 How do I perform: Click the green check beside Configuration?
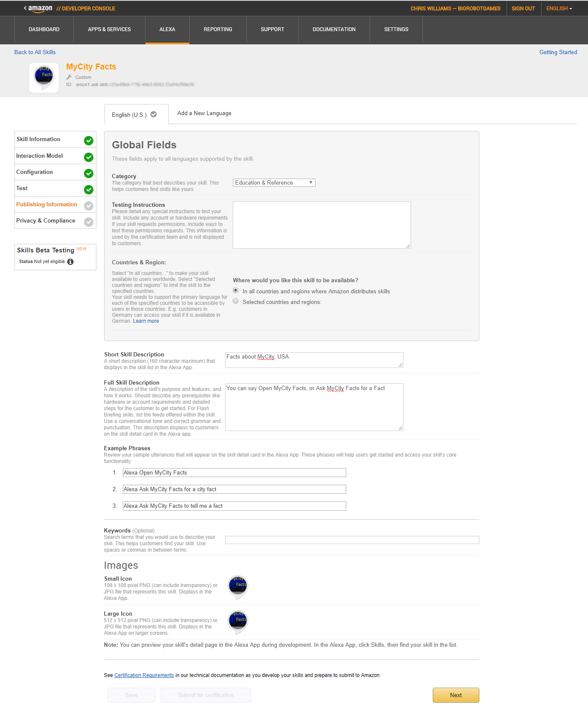tap(89, 173)
